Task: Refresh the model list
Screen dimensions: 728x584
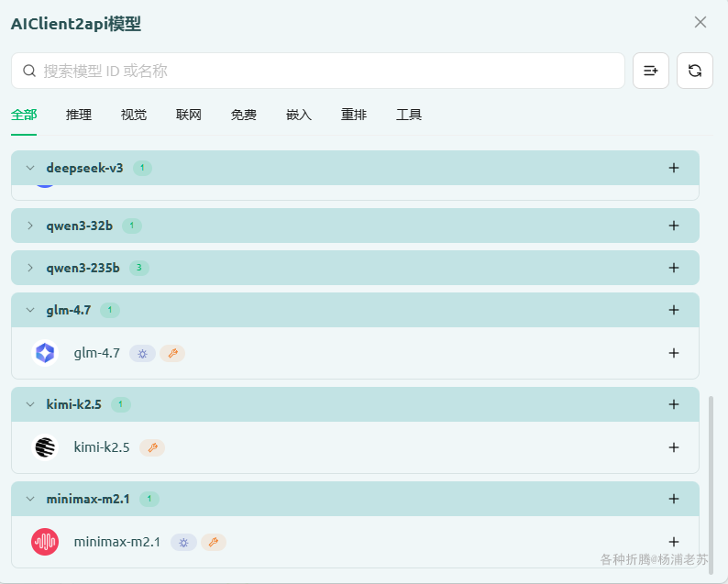Action: (695, 71)
